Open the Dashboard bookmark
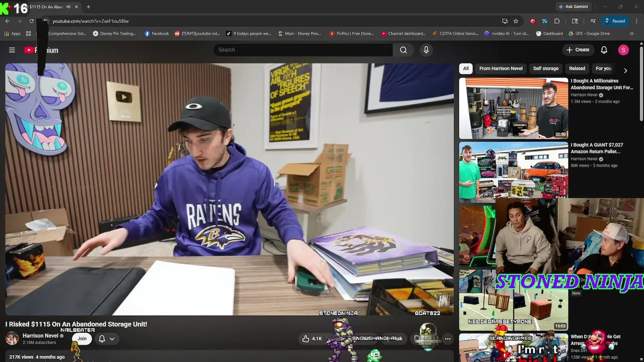Viewport: 644px width, 362px height. coord(549,34)
